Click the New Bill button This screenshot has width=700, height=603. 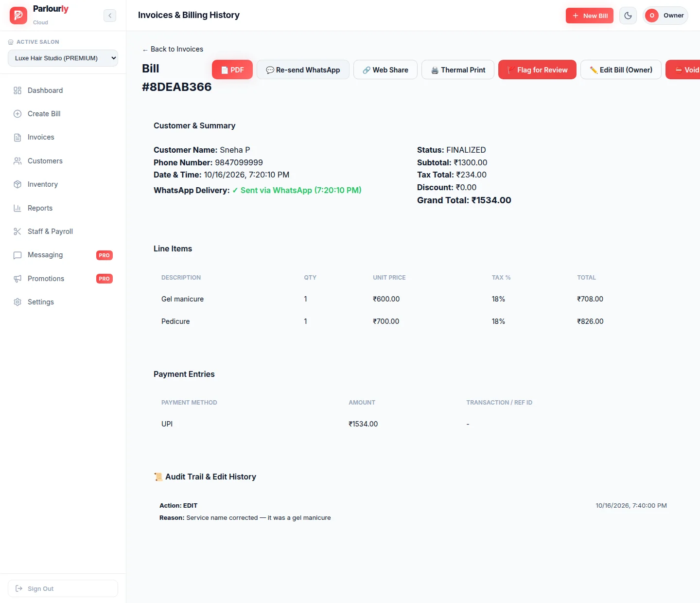pos(590,16)
